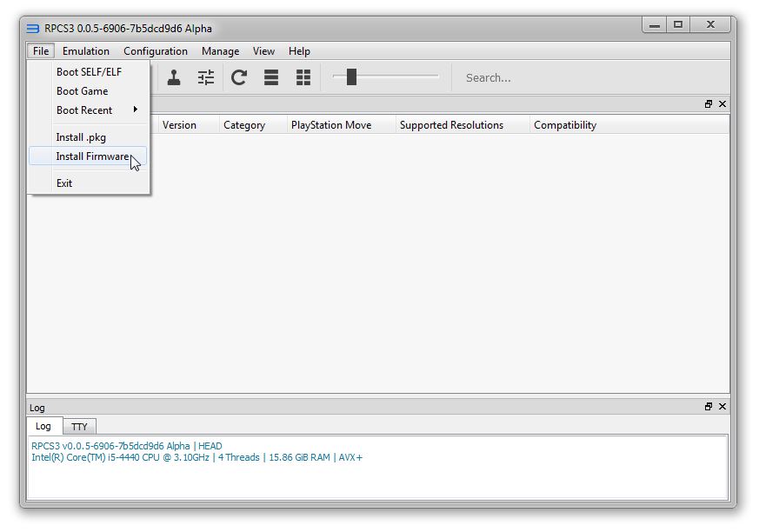Screen dimensions: 759x532
Task: Sort by Compatibility column header
Action: (629, 125)
